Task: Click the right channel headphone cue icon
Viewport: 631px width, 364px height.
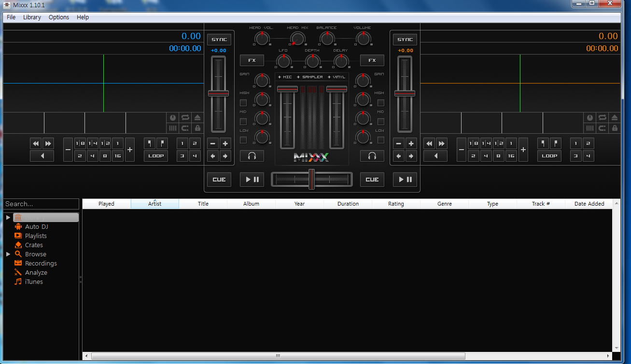Action: (x=372, y=156)
